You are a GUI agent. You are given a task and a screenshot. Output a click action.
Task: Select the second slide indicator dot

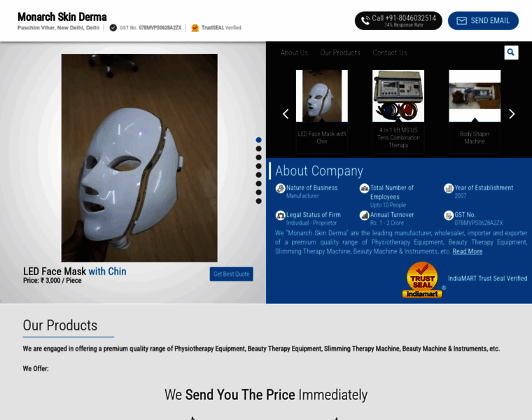coord(258,148)
